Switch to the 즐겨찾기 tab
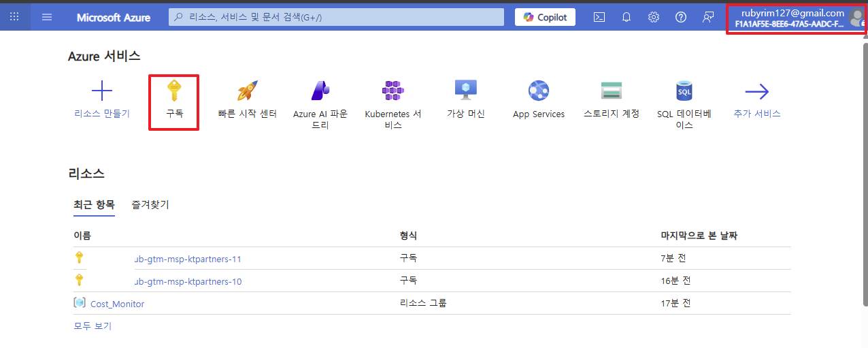The image size is (868, 348). [x=150, y=204]
